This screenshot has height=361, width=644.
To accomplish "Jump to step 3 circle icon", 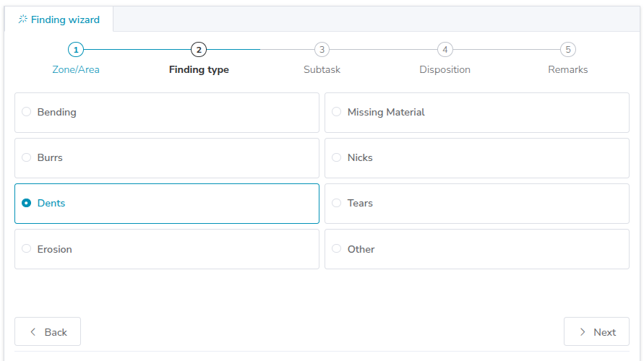I will [x=322, y=50].
